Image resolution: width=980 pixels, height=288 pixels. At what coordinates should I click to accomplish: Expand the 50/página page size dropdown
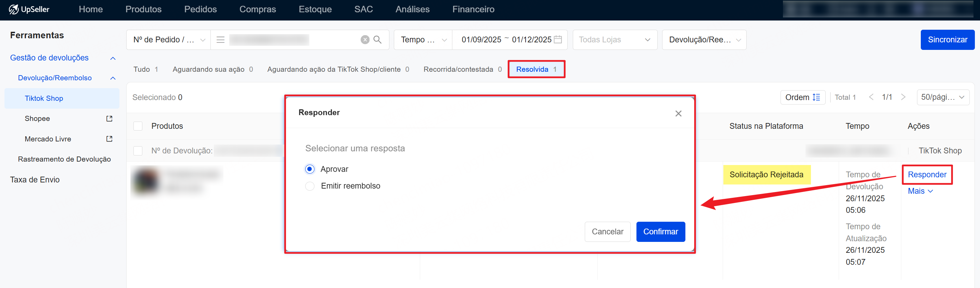942,97
